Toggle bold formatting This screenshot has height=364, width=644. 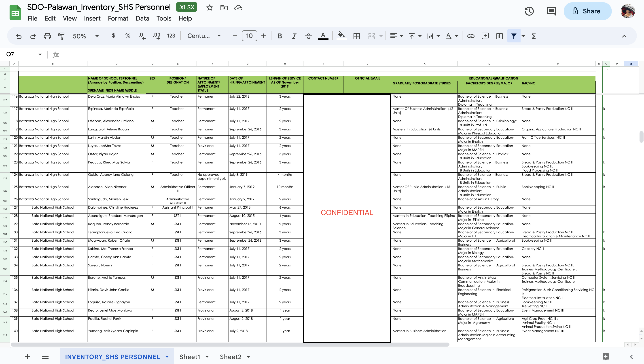280,36
